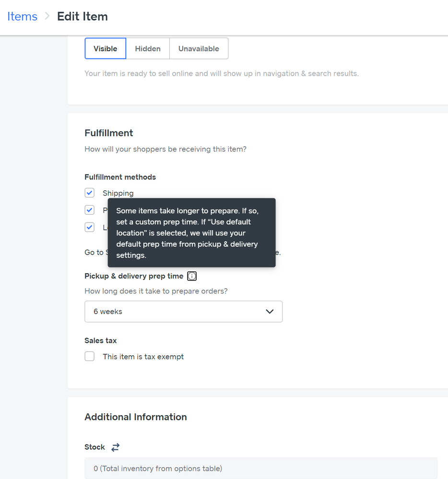448x479 pixels.
Task: Switch to the Hidden status tab
Action: (147, 48)
